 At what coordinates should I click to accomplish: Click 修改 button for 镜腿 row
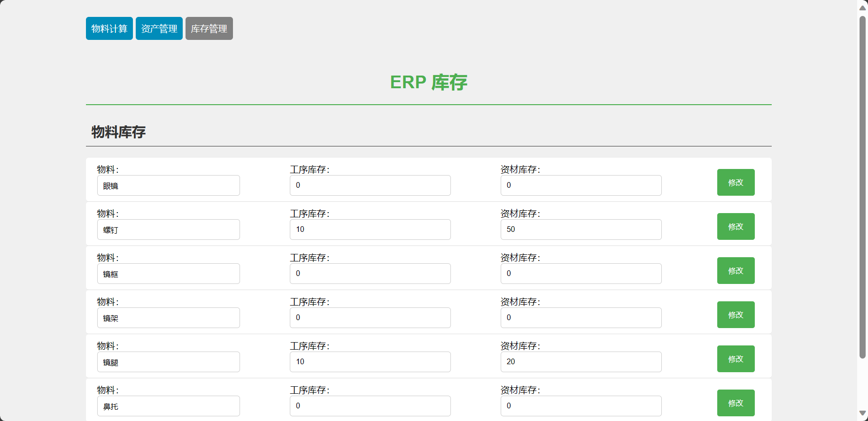click(736, 359)
